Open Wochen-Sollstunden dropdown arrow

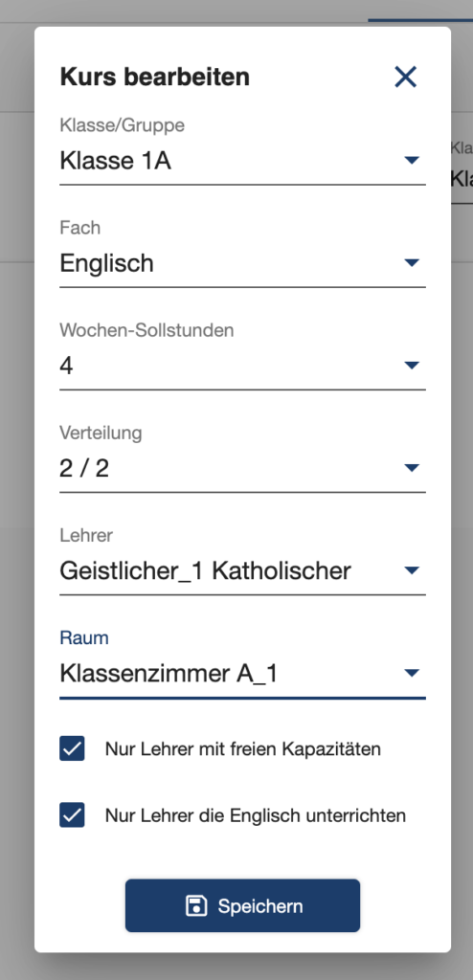(x=411, y=365)
